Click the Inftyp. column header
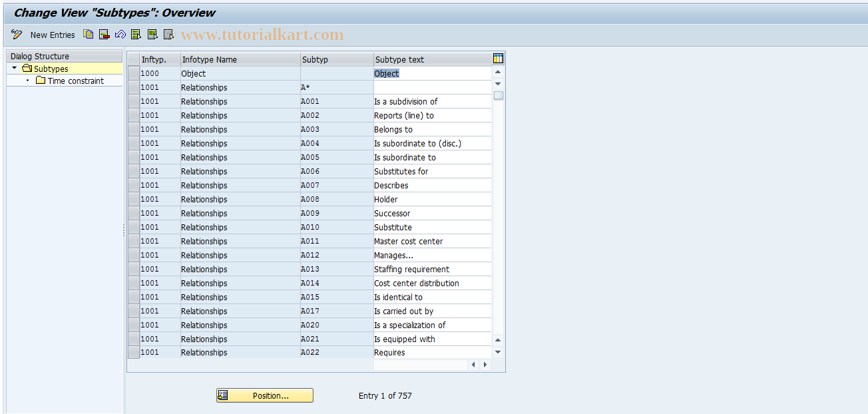 (x=160, y=59)
